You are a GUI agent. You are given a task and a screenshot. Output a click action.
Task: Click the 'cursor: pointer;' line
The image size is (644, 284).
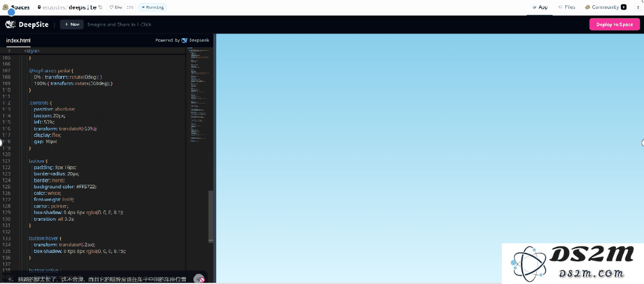[x=51, y=206]
